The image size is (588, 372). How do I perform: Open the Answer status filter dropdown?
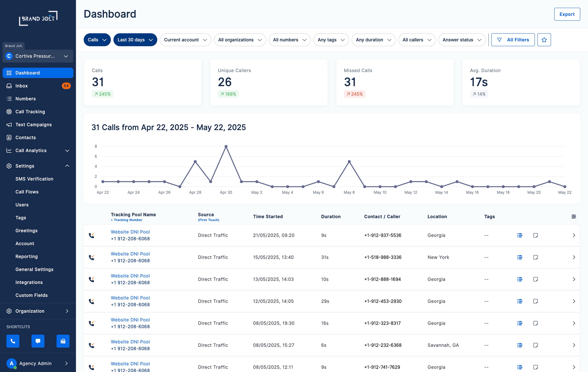point(462,40)
